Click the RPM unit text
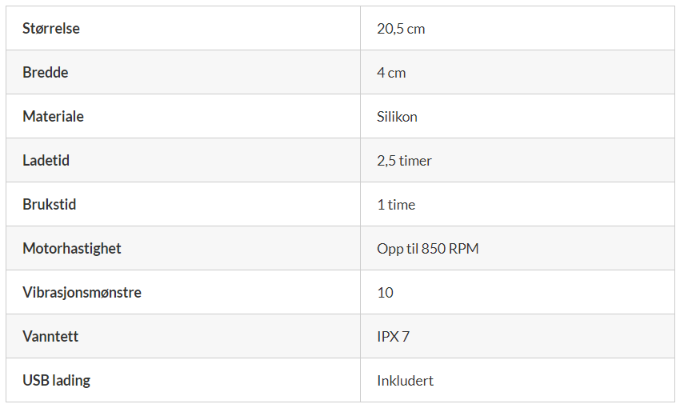 coord(465,248)
